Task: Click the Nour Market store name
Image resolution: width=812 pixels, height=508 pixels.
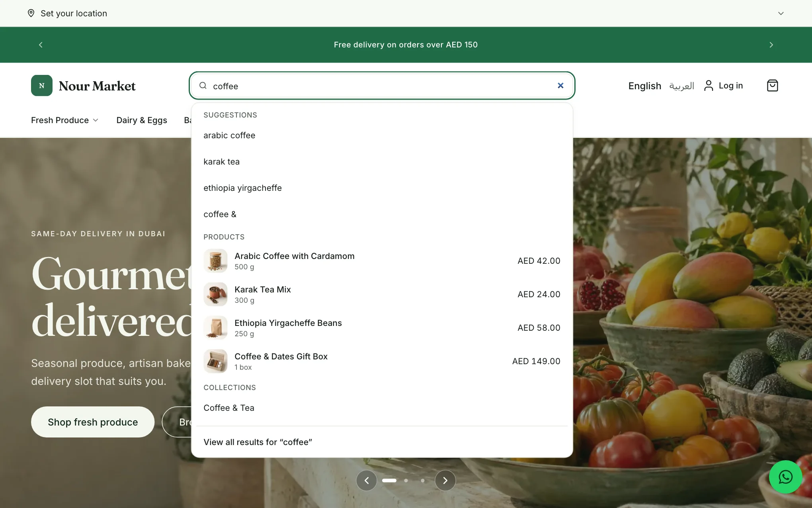Action: pos(97,86)
